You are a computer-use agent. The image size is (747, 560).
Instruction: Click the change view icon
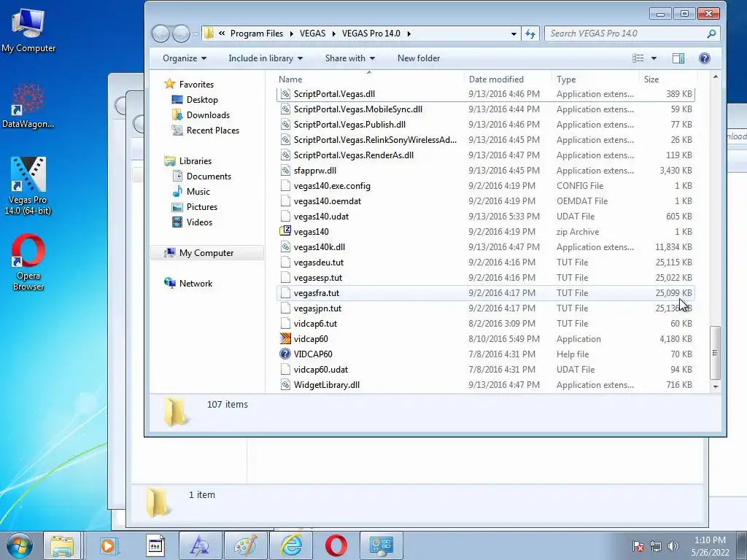[x=638, y=58]
